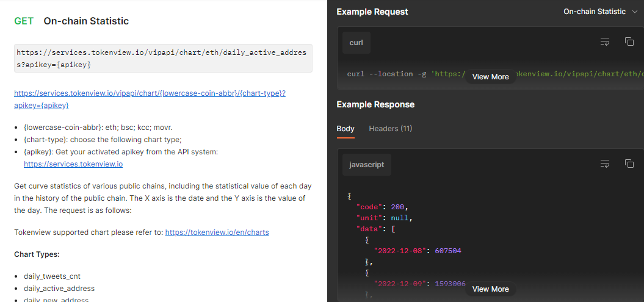Click the javascript language label
This screenshot has width=644, height=302.
click(x=366, y=165)
